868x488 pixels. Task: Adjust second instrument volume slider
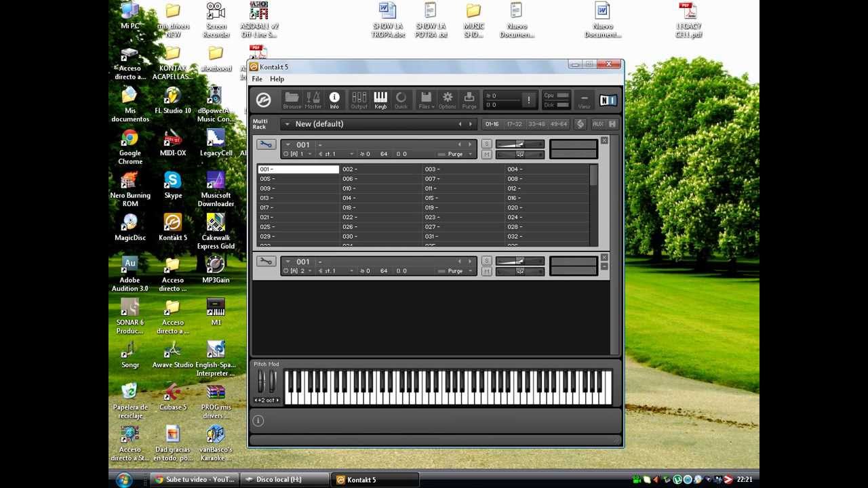520,261
